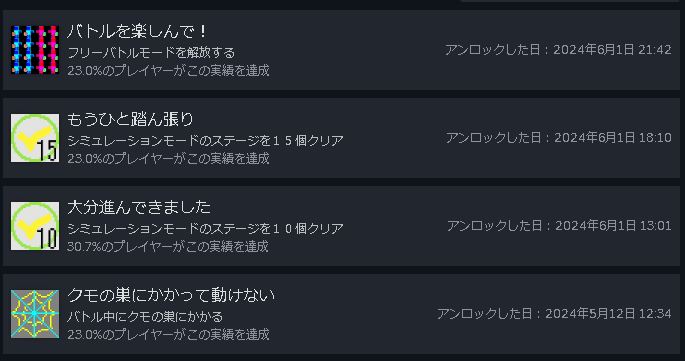
Task: Click the spider web achievement icon
Action: [x=35, y=314]
